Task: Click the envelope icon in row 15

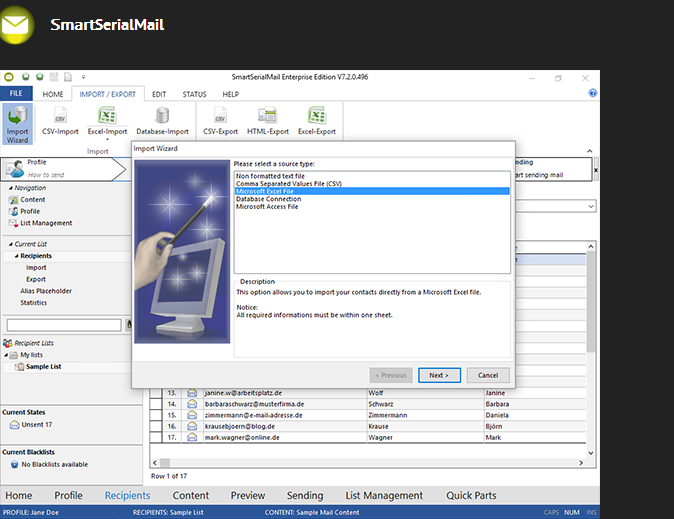Action: click(192, 415)
